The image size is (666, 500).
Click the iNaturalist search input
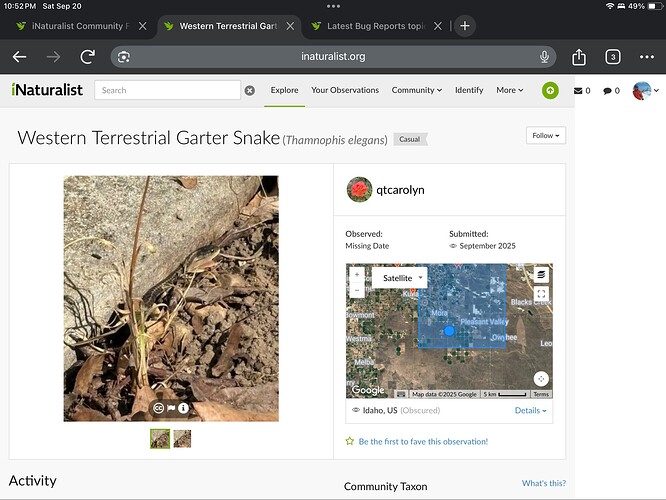tap(167, 90)
